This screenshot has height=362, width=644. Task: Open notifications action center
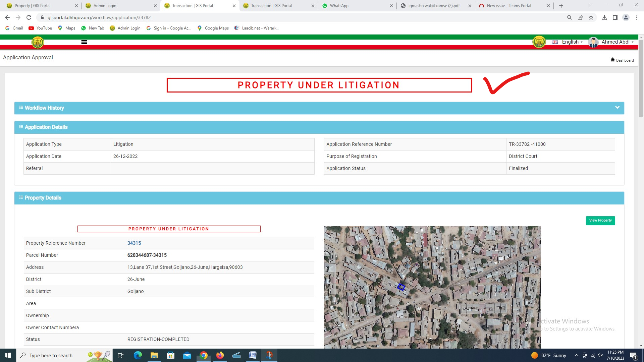[633, 356]
